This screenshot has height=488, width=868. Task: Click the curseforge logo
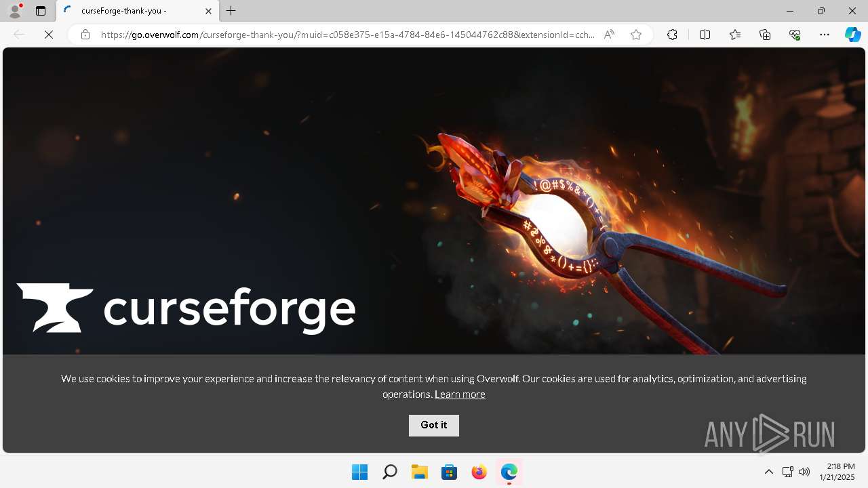(x=186, y=309)
